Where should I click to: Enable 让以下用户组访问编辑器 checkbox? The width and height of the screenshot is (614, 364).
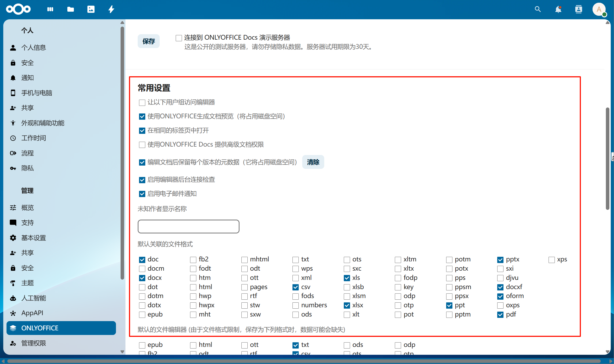(x=142, y=103)
